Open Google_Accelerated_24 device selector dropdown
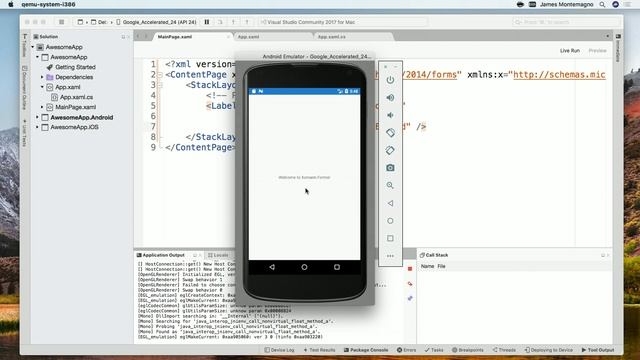640x360 pixels. click(156, 22)
